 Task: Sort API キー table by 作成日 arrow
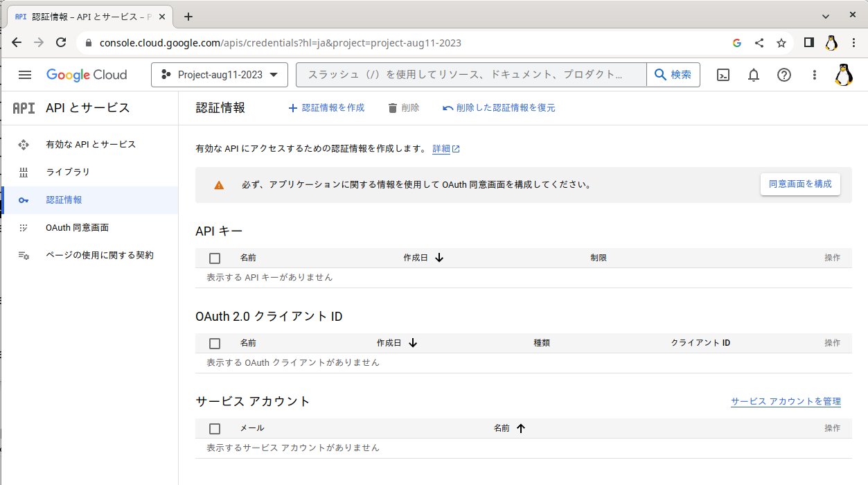[439, 258]
